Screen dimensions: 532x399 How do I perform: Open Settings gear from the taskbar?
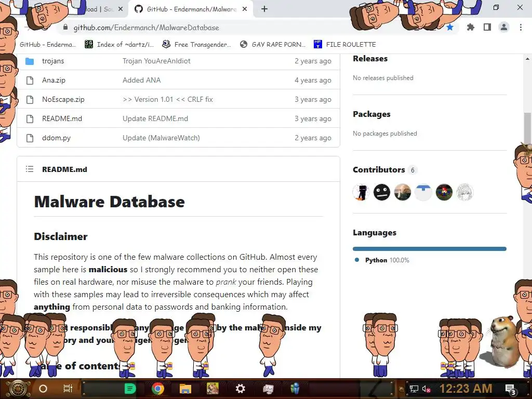pyautogui.click(x=240, y=389)
